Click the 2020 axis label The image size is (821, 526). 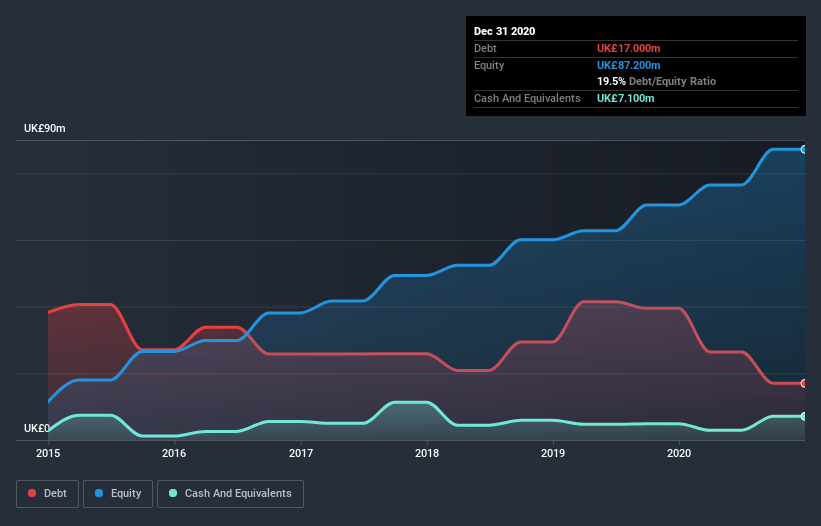point(679,453)
